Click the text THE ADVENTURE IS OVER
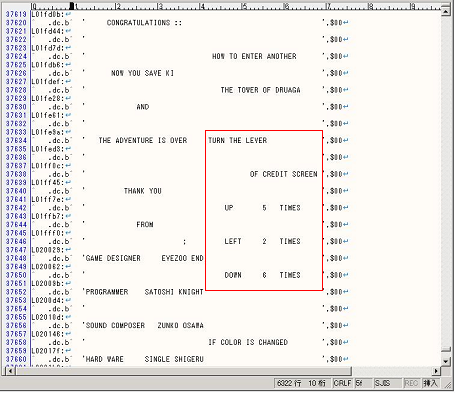Image resolution: width=455 pixels, height=393 pixels. point(143,140)
